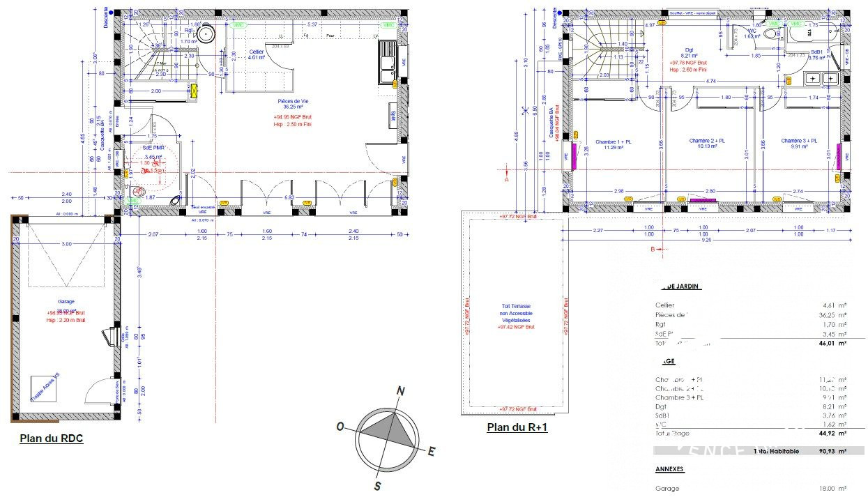868x504 pixels.
Task: Click the Total Habitable 90,93 m² row
Action: pos(800,451)
